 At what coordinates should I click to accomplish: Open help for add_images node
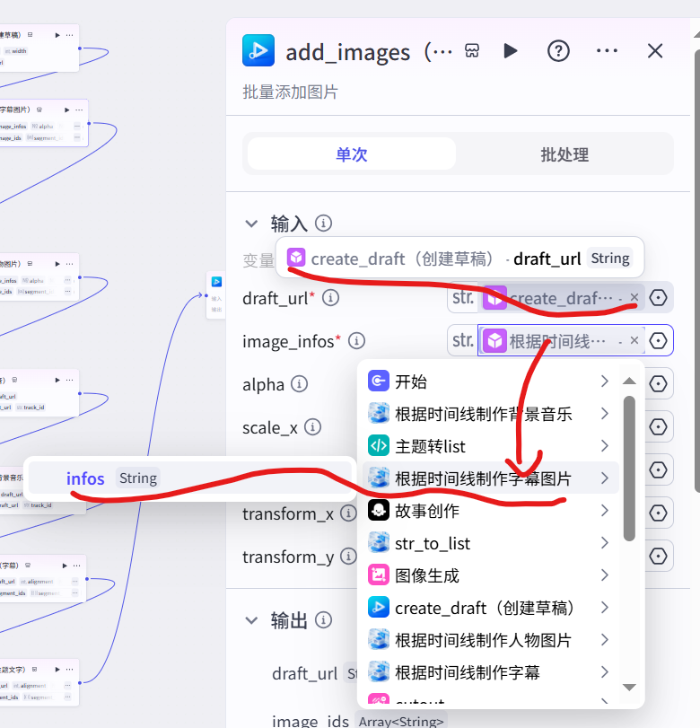tap(558, 50)
